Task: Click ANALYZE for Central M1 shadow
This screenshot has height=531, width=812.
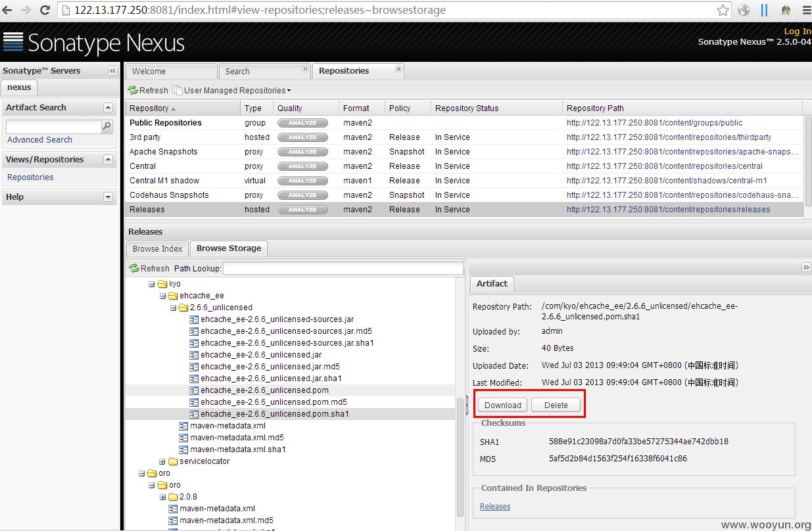Action: click(302, 181)
